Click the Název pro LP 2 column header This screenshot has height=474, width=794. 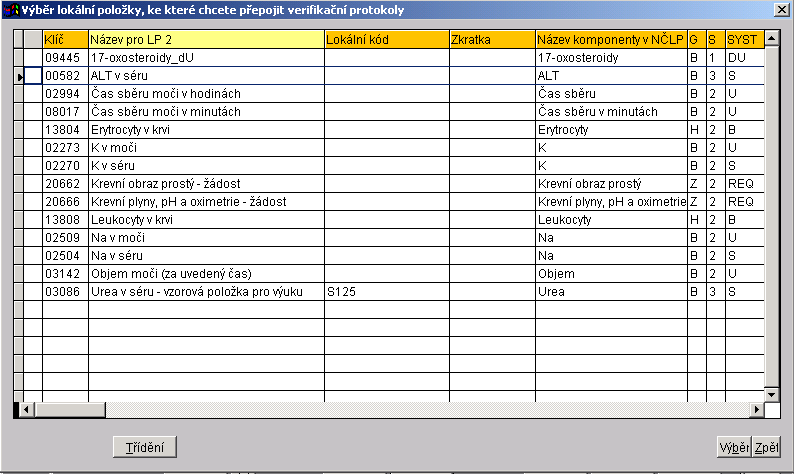pyautogui.click(x=205, y=39)
